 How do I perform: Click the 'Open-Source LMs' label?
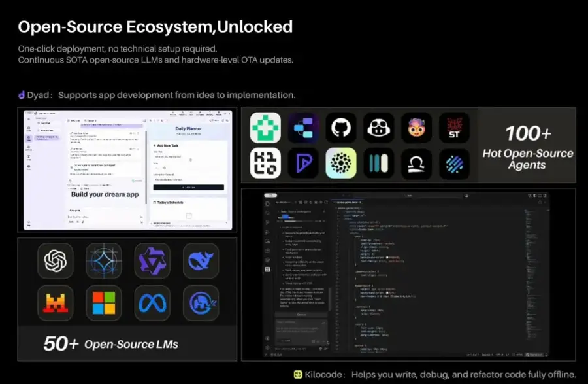click(131, 344)
